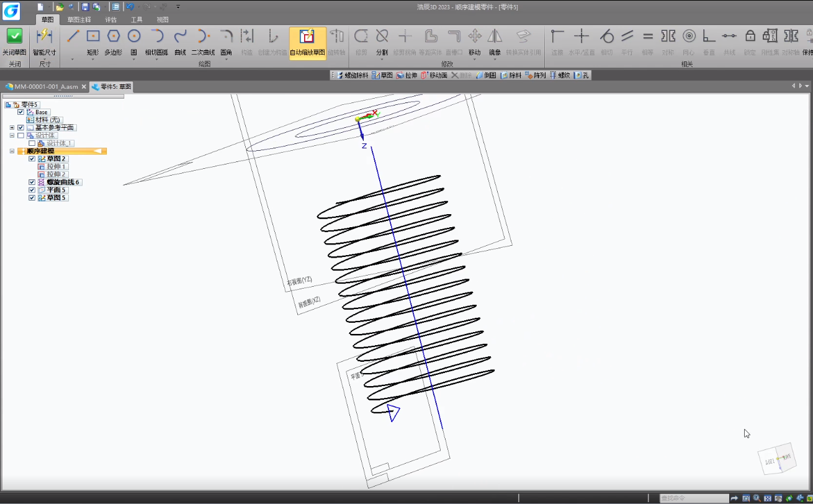The image size is (813, 504).
Task: Pick the 多边形 polygon drawing tool
Action: [113, 36]
